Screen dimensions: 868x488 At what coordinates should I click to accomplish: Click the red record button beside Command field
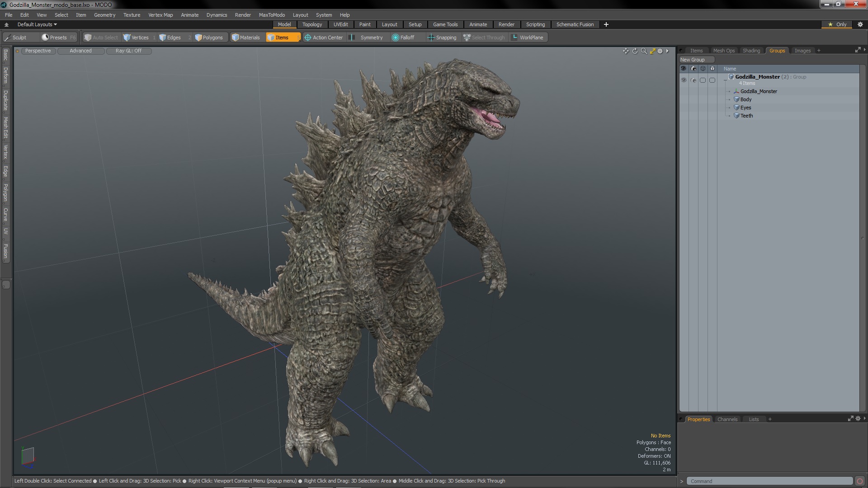point(860,481)
